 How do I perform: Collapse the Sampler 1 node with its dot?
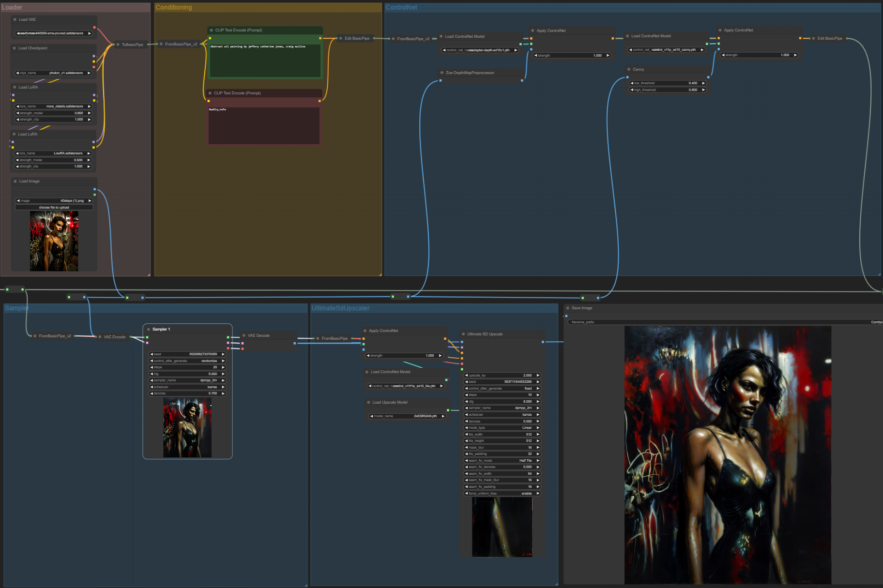(x=149, y=330)
